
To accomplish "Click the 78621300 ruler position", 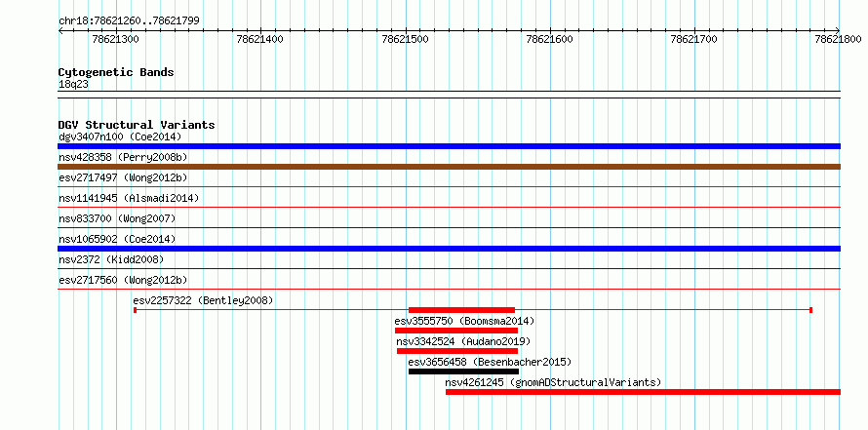I will (x=116, y=39).
